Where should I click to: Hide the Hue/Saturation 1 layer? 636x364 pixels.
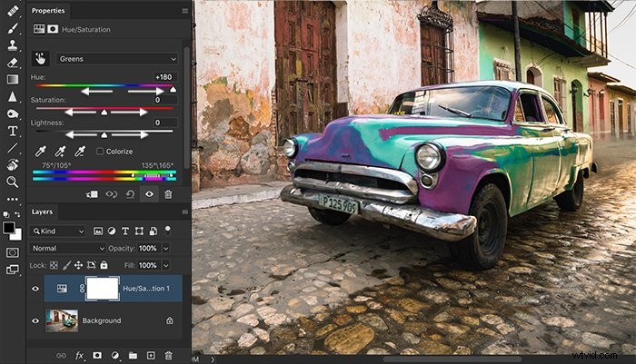click(x=35, y=289)
